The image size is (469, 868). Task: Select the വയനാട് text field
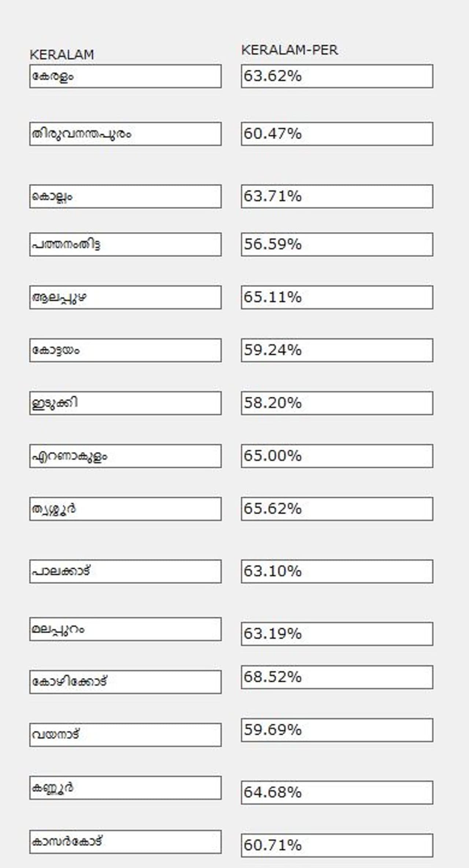point(125,735)
